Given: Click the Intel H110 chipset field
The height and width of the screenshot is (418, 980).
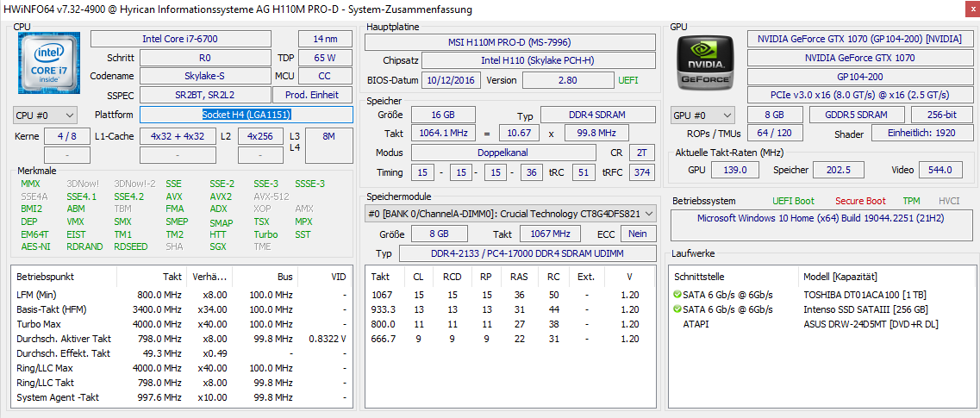Looking at the screenshot, I should [539, 61].
